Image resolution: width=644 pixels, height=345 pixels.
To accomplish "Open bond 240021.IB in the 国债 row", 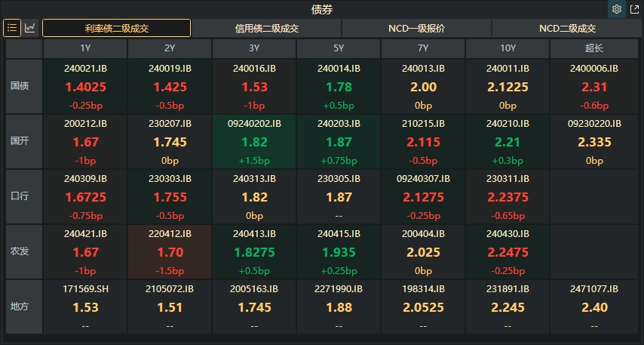I will click(x=85, y=86).
